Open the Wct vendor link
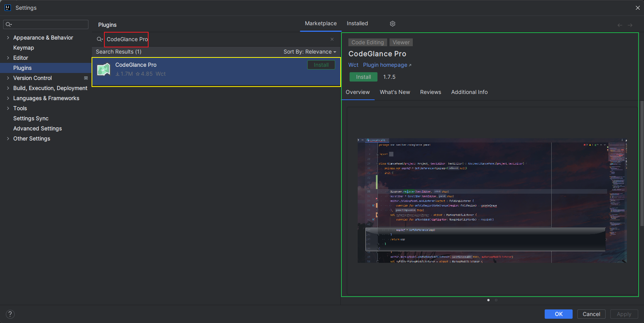The width and height of the screenshot is (644, 323). pos(353,65)
